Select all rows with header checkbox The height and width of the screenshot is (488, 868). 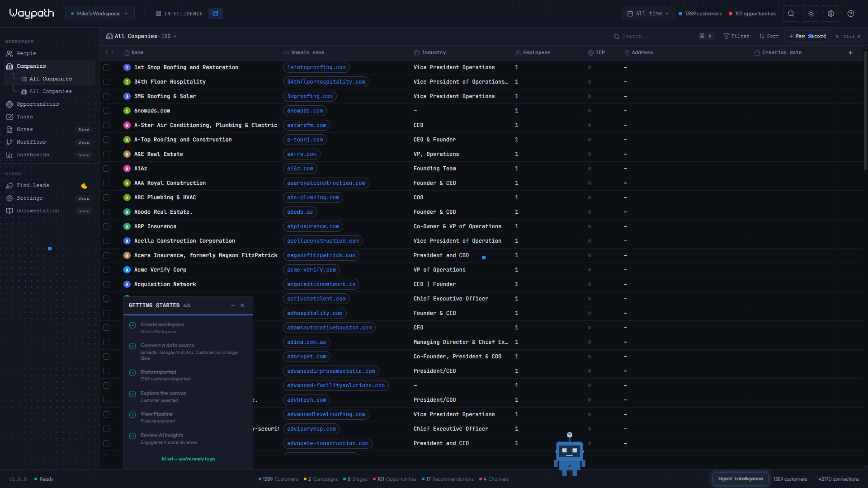tap(109, 52)
